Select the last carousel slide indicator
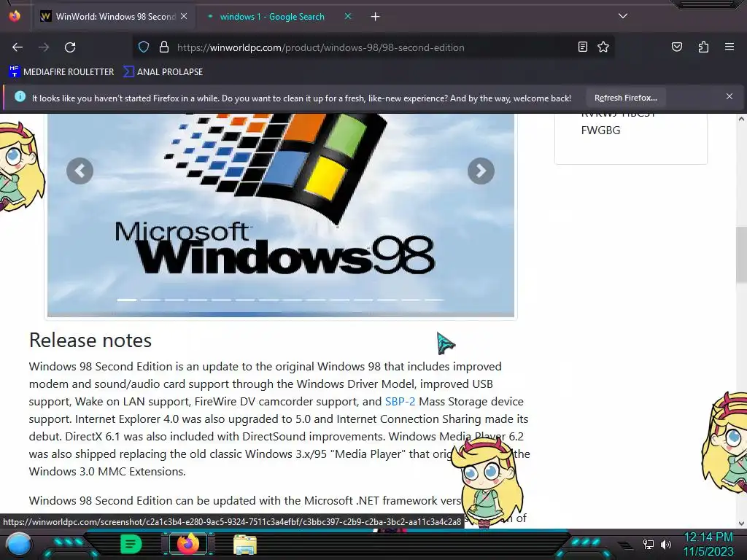 (x=434, y=300)
